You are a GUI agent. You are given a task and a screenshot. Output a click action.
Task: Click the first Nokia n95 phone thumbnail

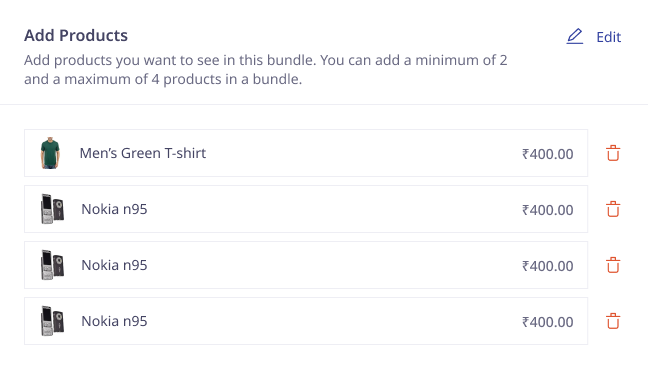(52, 209)
